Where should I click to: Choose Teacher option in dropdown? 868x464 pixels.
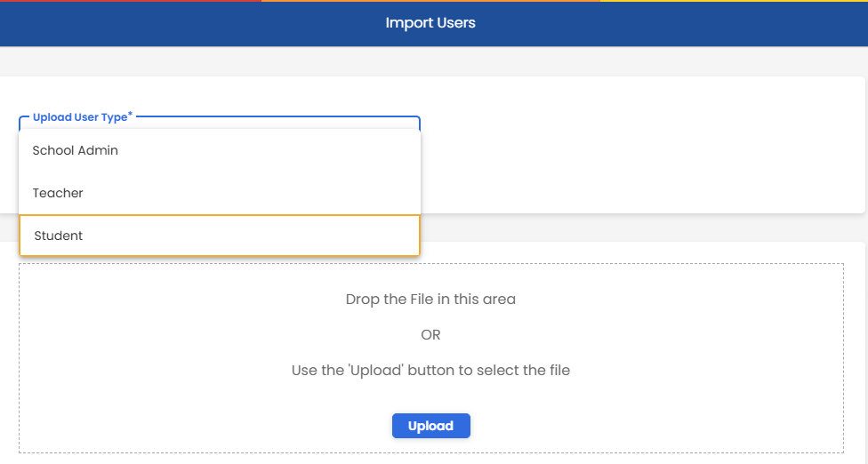220,193
